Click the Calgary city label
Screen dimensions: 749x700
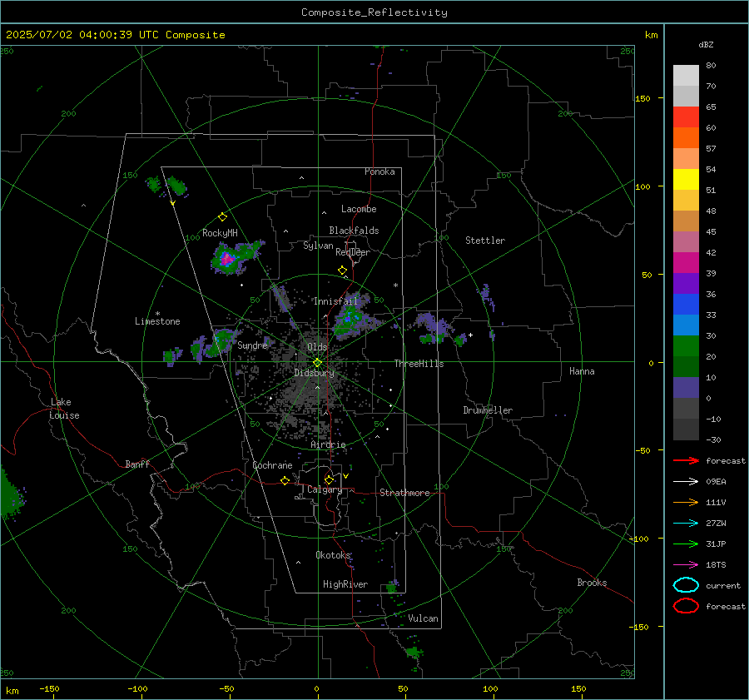point(325,489)
